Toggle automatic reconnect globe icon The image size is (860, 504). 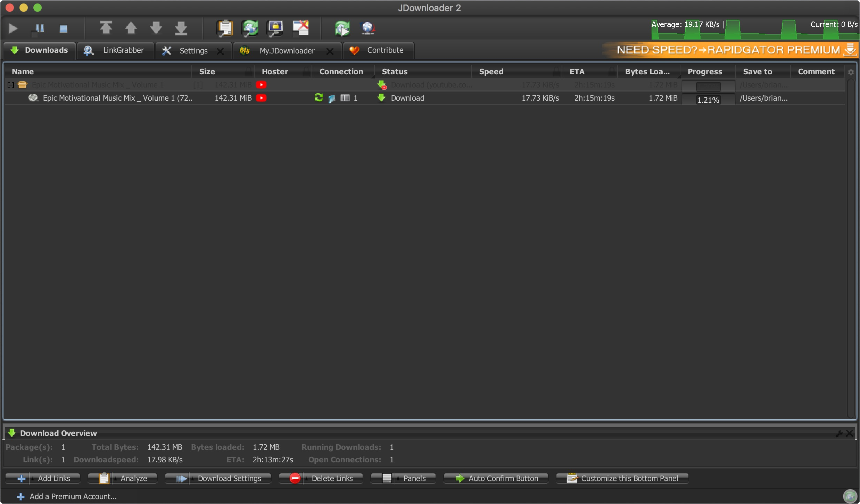click(x=250, y=28)
